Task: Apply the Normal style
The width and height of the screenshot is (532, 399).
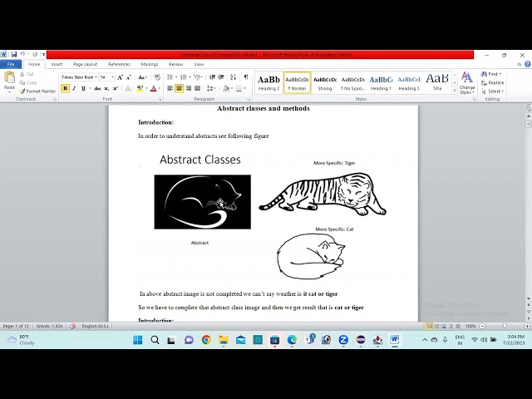Action: [x=297, y=82]
